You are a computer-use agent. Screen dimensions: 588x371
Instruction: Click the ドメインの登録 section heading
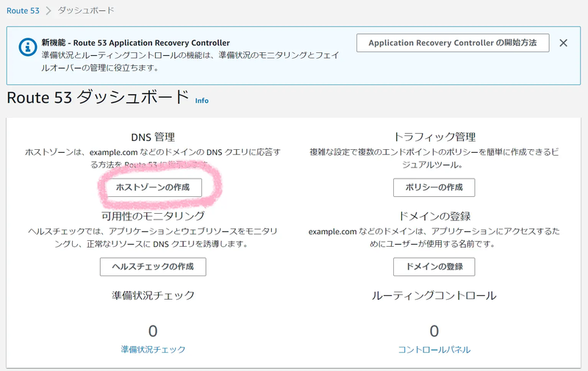tap(434, 216)
